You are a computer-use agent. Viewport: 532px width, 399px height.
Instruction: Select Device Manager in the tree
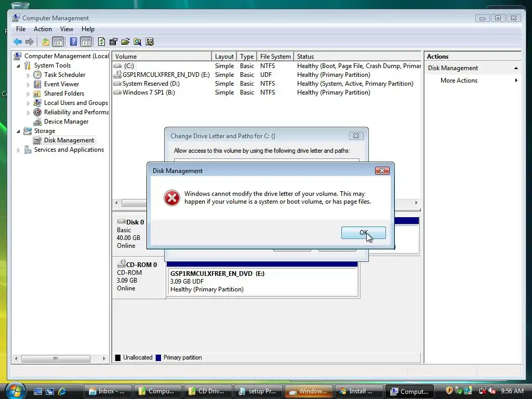pyautogui.click(x=66, y=122)
